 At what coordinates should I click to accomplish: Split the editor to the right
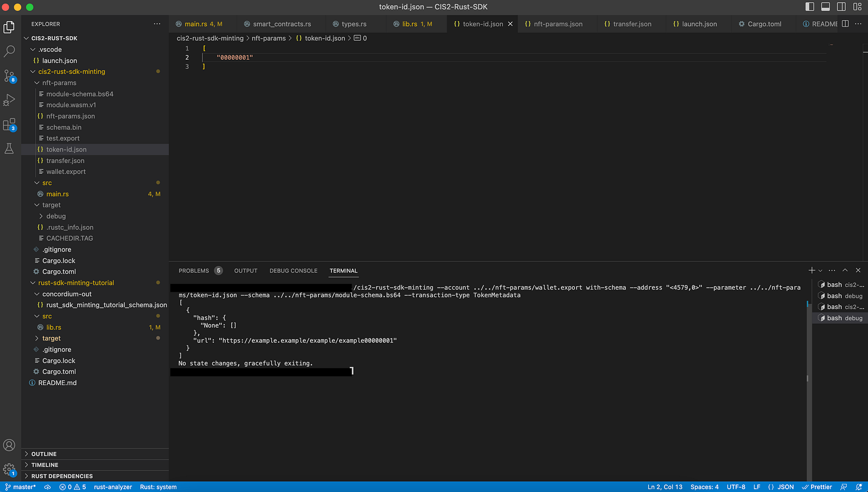tap(845, 24)
